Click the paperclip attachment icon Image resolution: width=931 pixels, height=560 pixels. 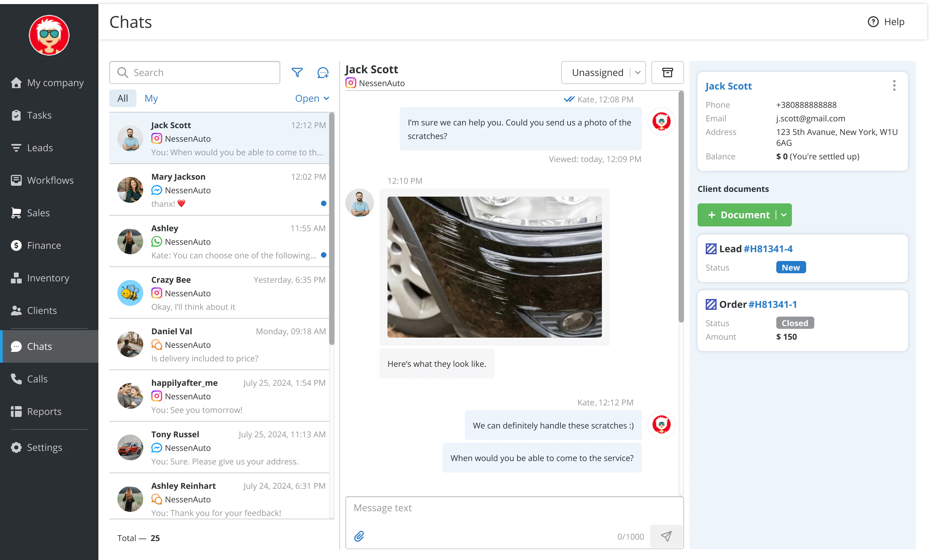point(359,536)
